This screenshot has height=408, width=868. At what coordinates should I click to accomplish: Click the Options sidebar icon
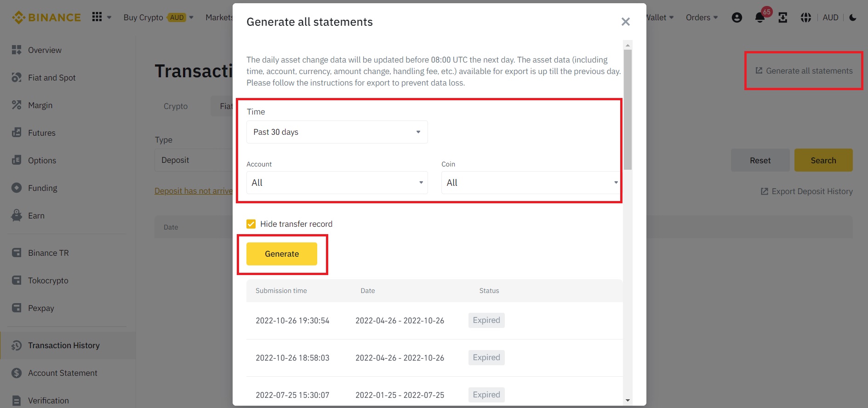point(17,160)
